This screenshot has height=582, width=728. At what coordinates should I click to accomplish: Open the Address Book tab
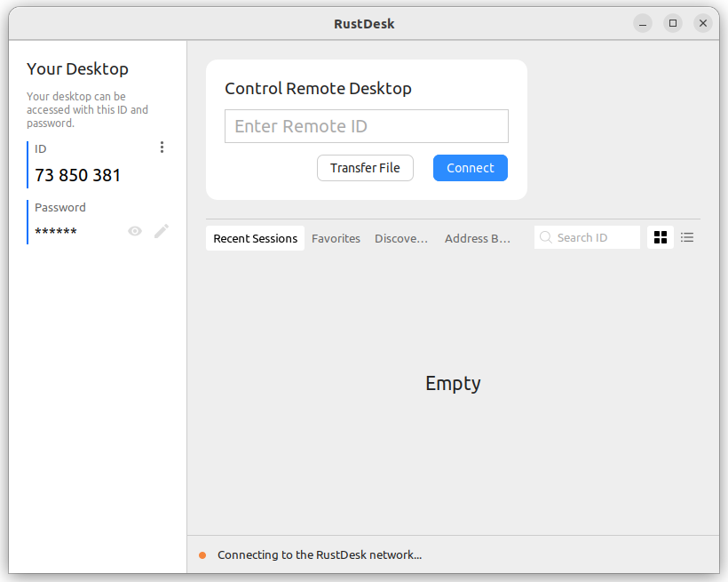point(478,238)
